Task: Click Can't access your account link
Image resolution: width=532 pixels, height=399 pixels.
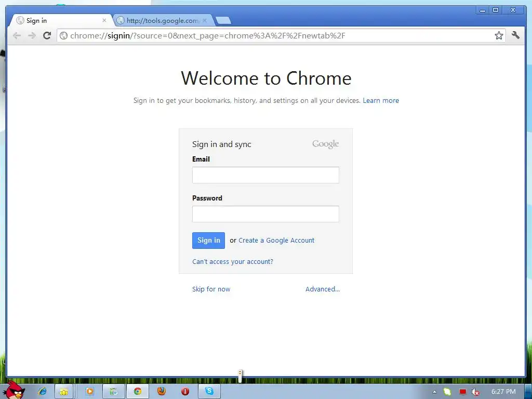Action: 233,262
